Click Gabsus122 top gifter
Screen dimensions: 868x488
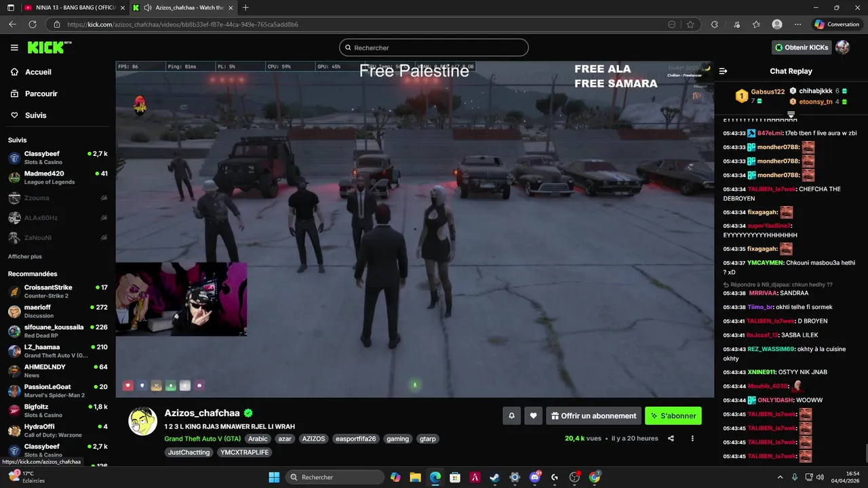click(x=768, y=91)
